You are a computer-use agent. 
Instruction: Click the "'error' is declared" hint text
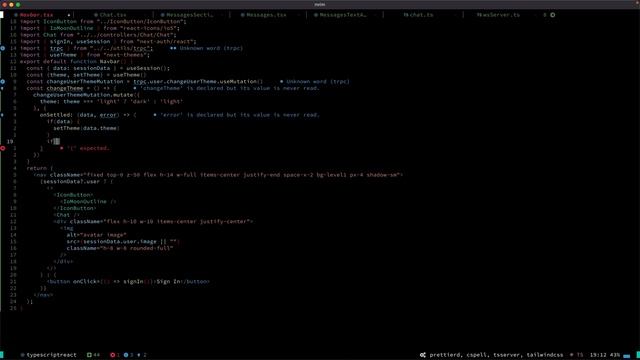(240, 115)
